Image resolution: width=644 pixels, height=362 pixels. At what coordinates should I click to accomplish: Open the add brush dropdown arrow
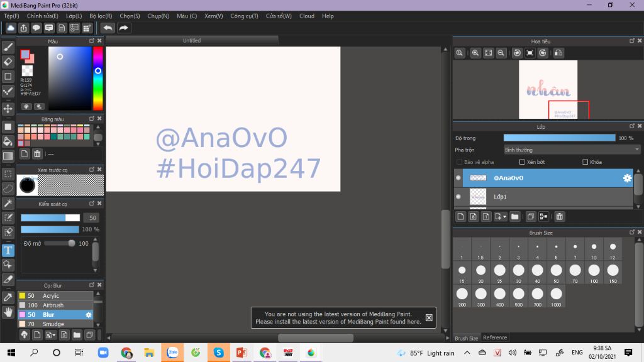point(54,336)
